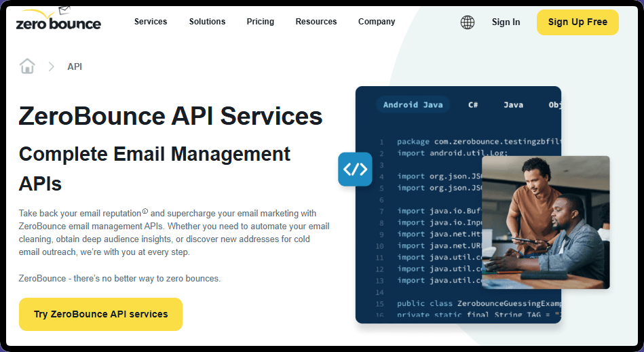The width and height of the screenshot is (644, 352).
Task: Switch to the Java code tab
Action: pos(514,105)
